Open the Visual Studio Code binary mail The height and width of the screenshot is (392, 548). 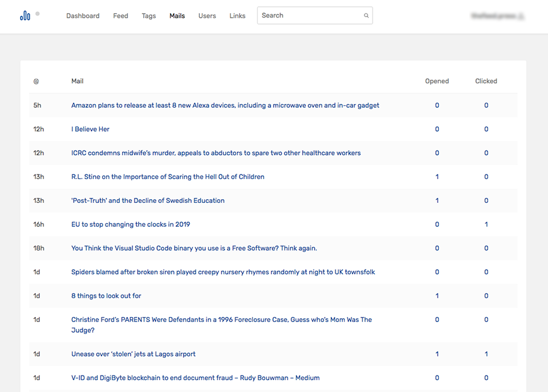pos(194,248)
